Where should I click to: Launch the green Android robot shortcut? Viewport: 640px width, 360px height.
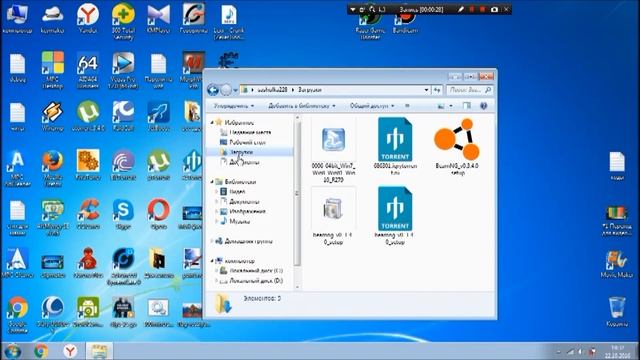[x=87, y=312]
